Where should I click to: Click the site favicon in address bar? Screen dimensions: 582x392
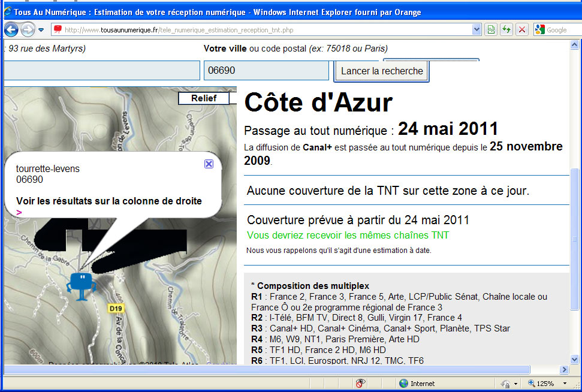[58, 29]
